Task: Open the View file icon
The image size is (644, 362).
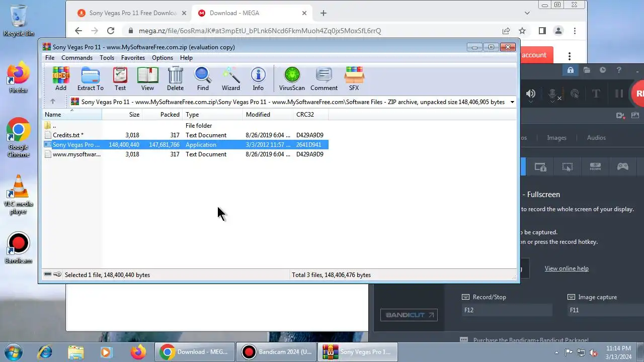Action: coord(147,79)
